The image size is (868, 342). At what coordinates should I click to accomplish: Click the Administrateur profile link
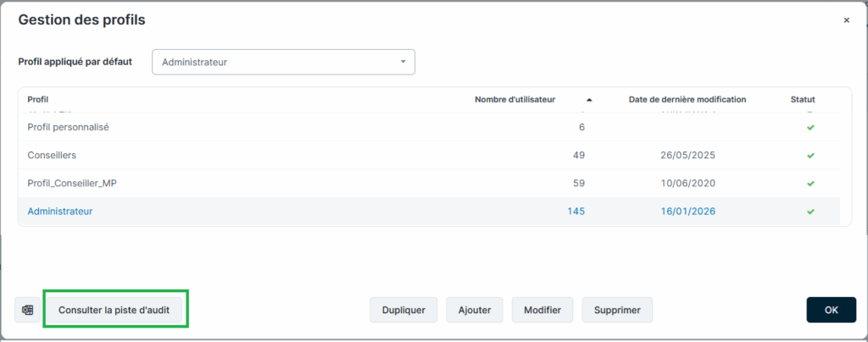(x=60, y=212)
